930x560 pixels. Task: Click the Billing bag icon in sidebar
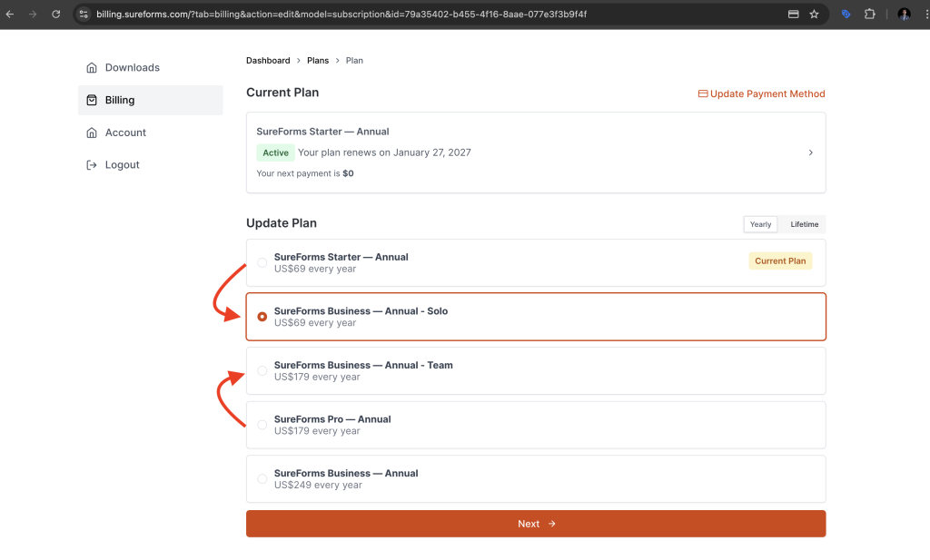click(x=92, y=101)
